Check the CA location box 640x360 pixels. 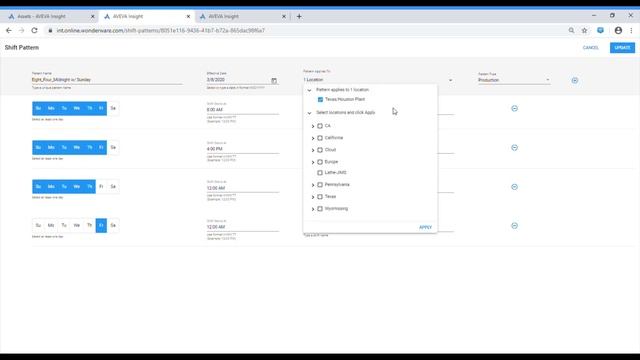coord(320,126)
